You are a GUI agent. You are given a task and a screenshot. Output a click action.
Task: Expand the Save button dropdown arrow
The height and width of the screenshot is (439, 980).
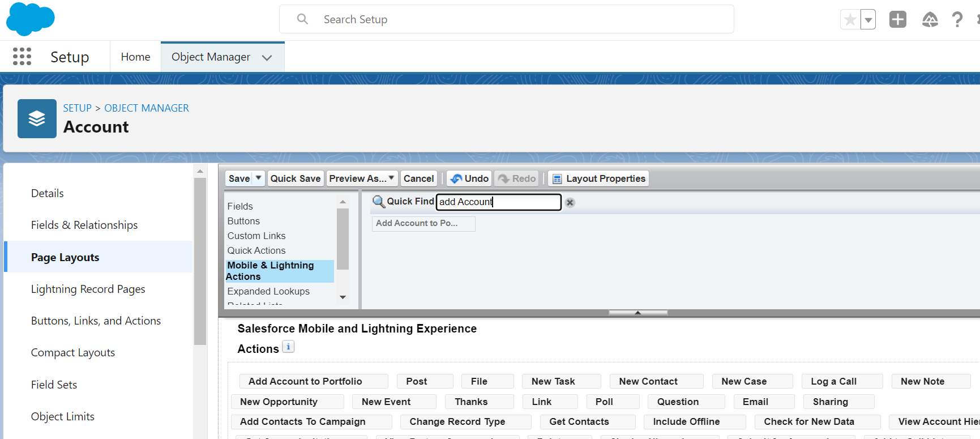coord(259,178)
